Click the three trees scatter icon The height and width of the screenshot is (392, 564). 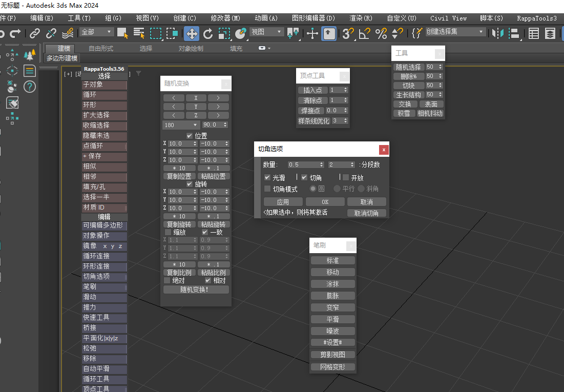click(x=30, y=55)
